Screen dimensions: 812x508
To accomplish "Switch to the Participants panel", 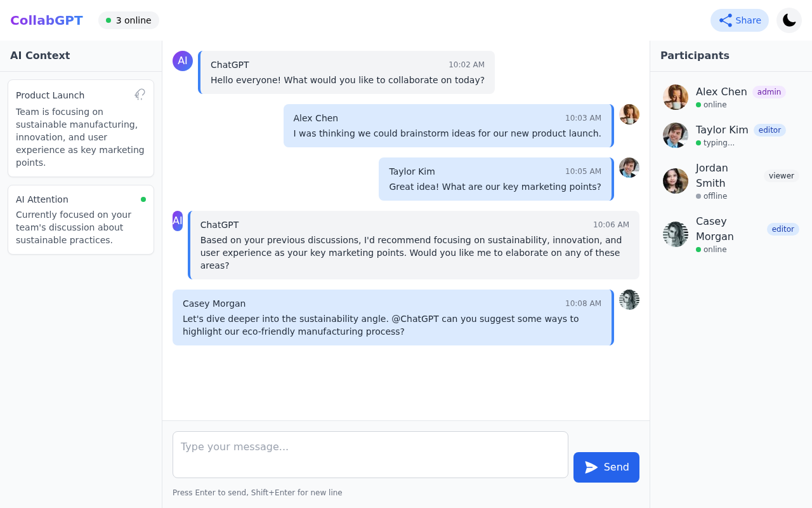I will tap(695, 56).
